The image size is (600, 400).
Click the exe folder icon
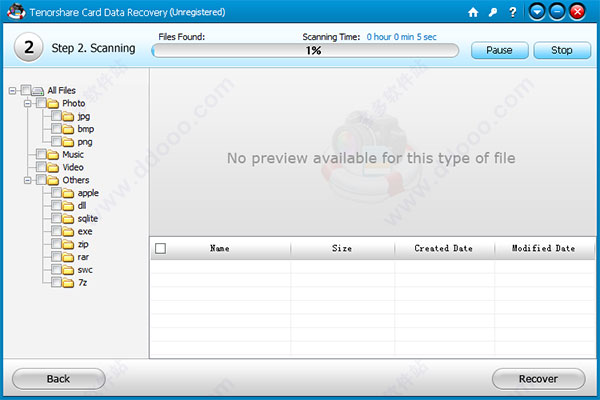68,232
